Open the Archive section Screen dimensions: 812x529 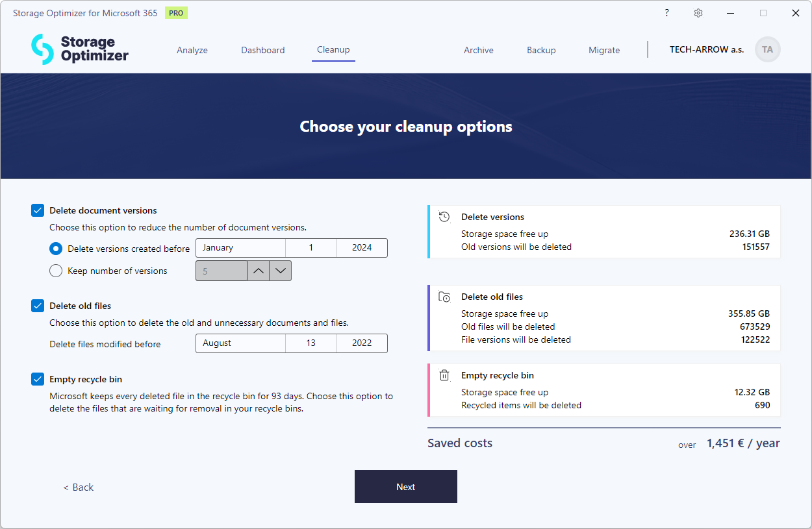479,49
